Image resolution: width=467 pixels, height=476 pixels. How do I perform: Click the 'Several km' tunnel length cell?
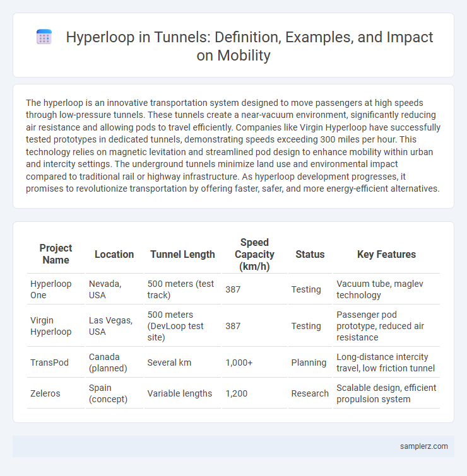pyautogui.click(x=182, y=362)
